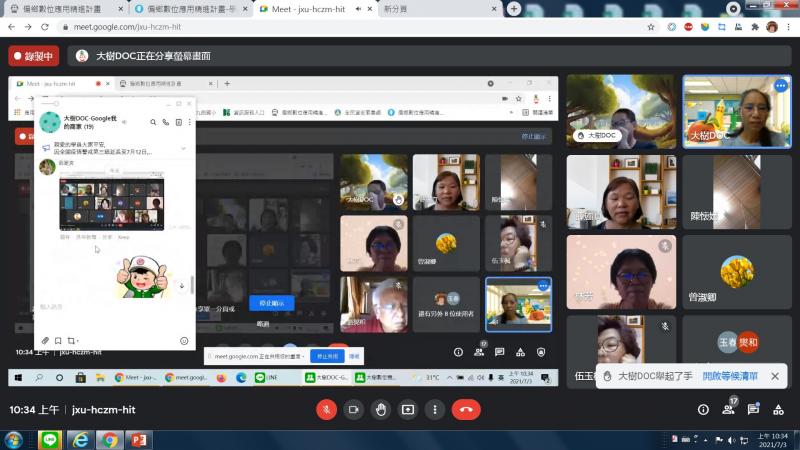The width and height of the screenshot is (800, 450).
Task: Toggle the raise hand button
Action: coord(381,410)
